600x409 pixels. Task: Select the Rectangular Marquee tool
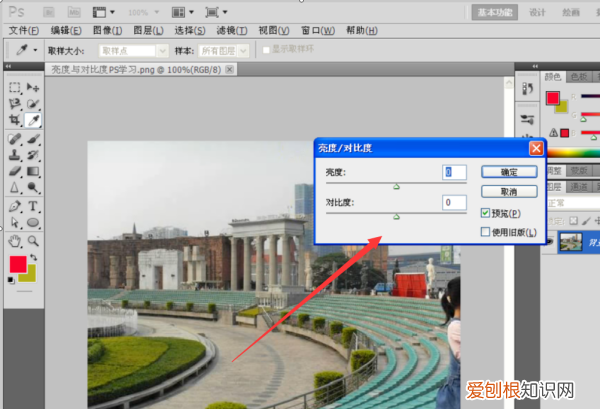point(15,88)
